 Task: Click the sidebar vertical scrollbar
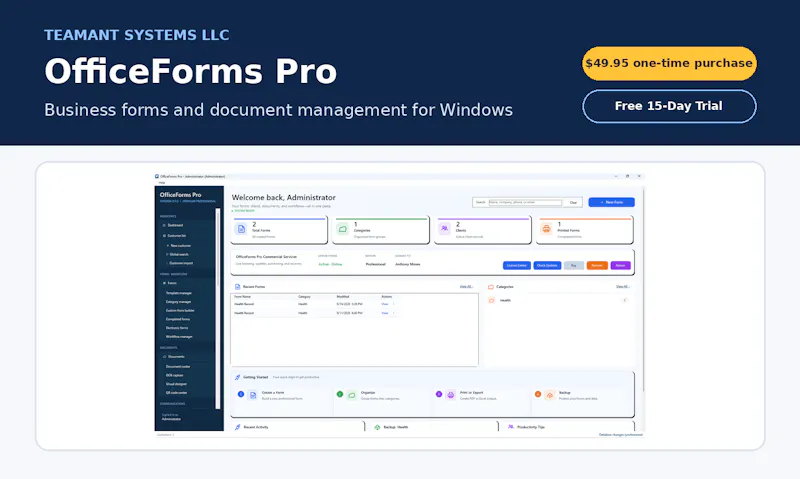218,308
